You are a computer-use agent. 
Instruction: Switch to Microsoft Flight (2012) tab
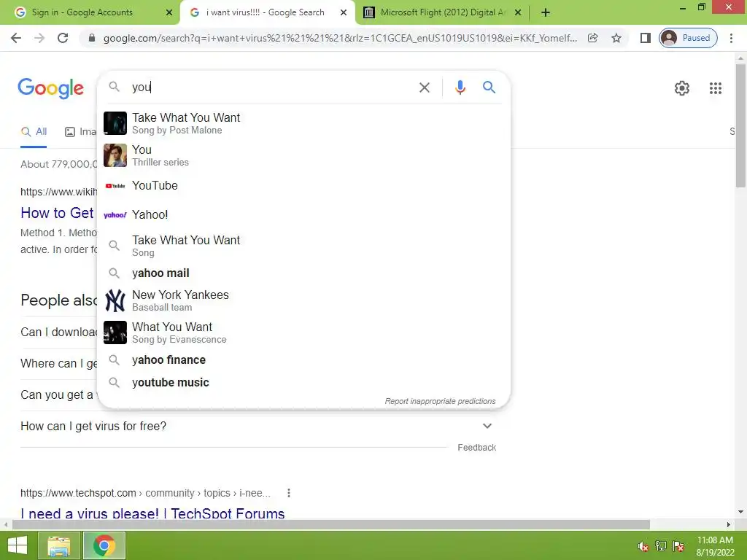(443, 12)
